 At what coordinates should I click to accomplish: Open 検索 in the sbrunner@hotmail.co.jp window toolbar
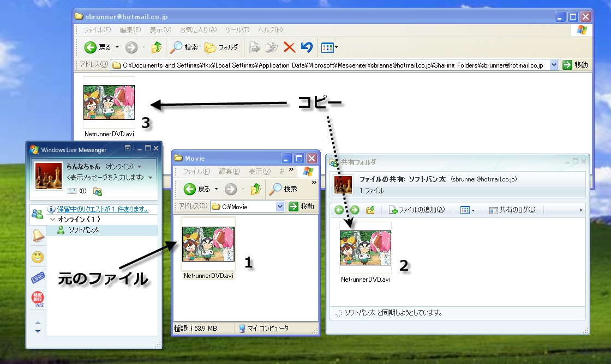coord(184,47)
